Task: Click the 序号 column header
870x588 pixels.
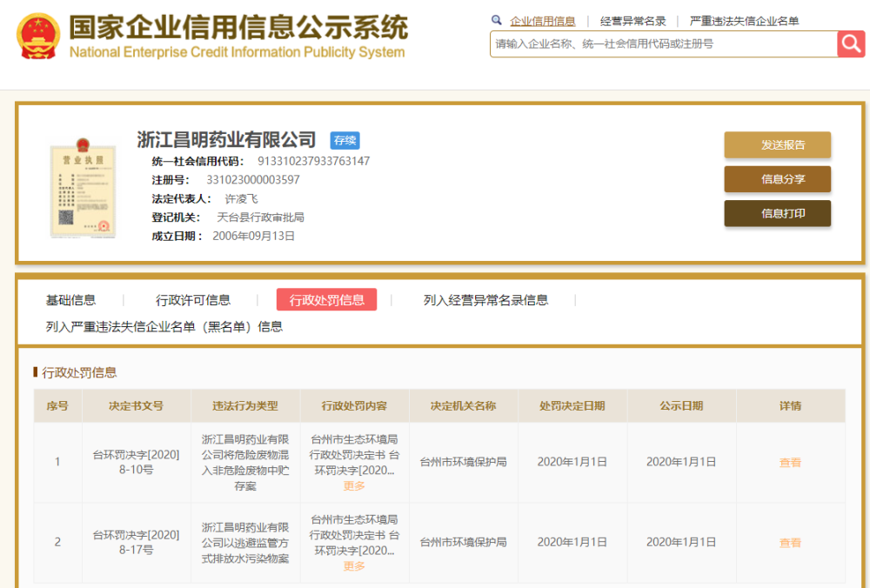Action: click(57, 406)
